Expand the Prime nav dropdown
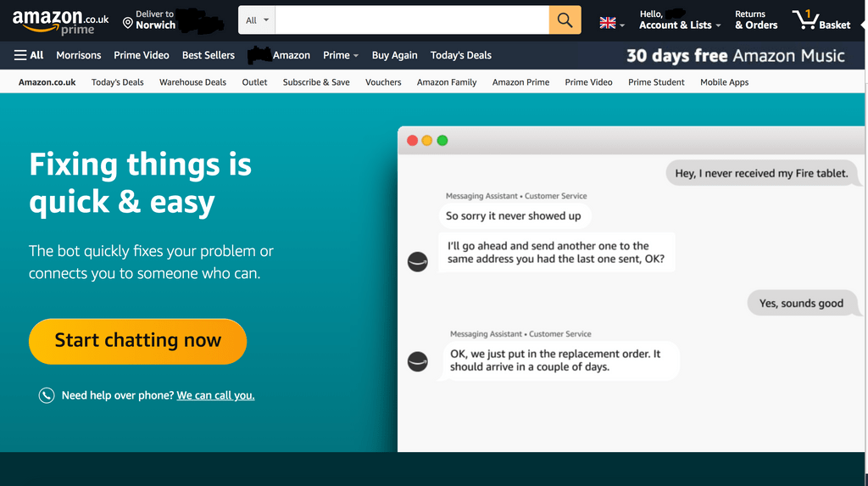This screenshot has width=868, height=486. (x=341, y=55)
